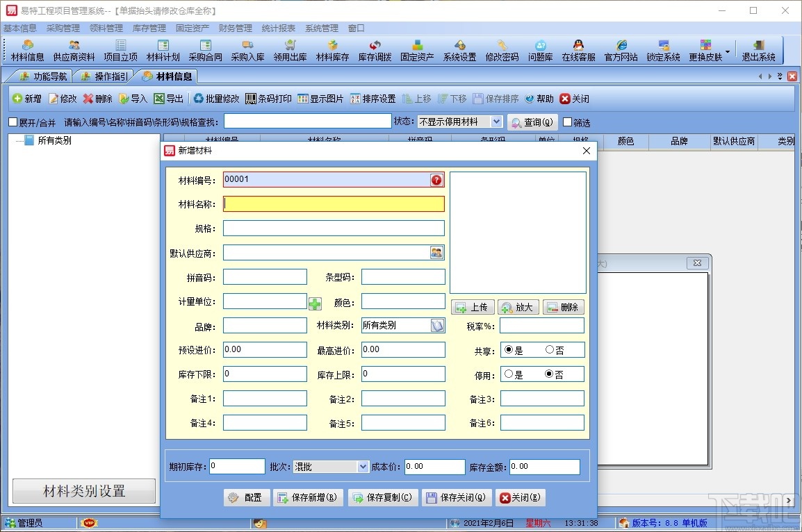Focus the 材料名称 input field

[334, 204]
